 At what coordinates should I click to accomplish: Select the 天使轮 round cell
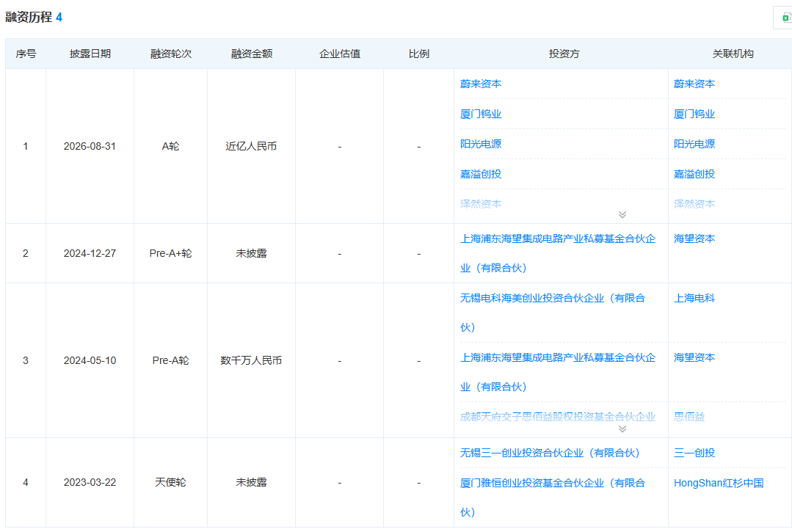click(x=171, y=483)
